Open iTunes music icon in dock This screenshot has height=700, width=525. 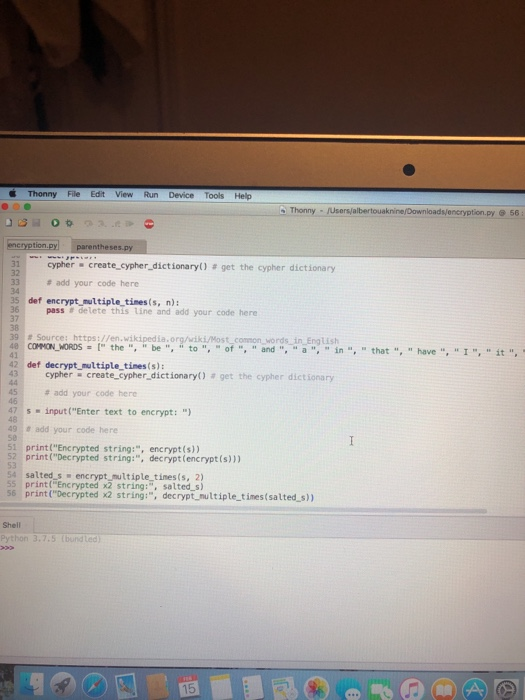click(x=411, y=689)
